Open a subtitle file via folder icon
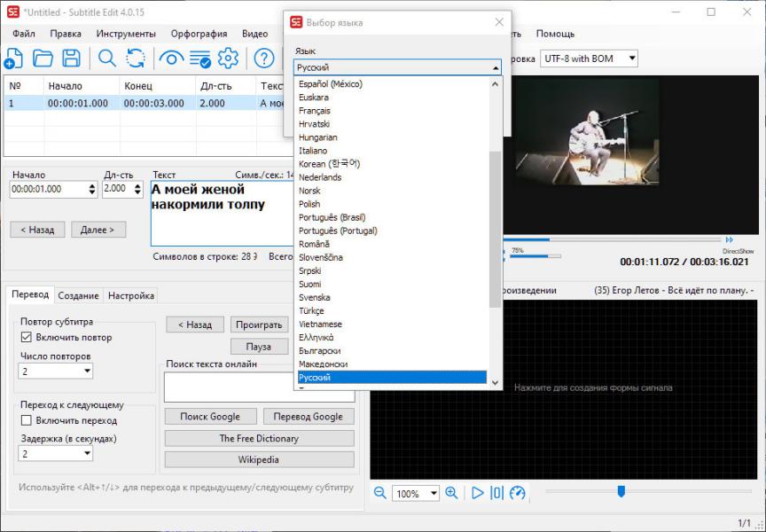This screenshot has height=532, width=766. coord(43,59)
